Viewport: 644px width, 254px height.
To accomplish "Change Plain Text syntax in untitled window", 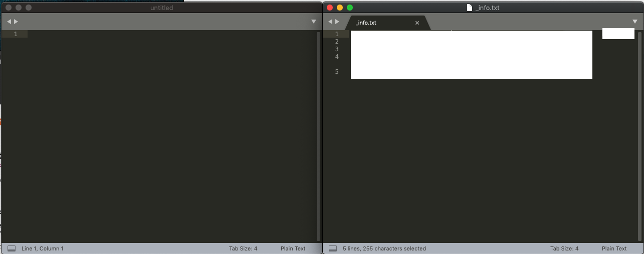I will [x=293, y=248].
